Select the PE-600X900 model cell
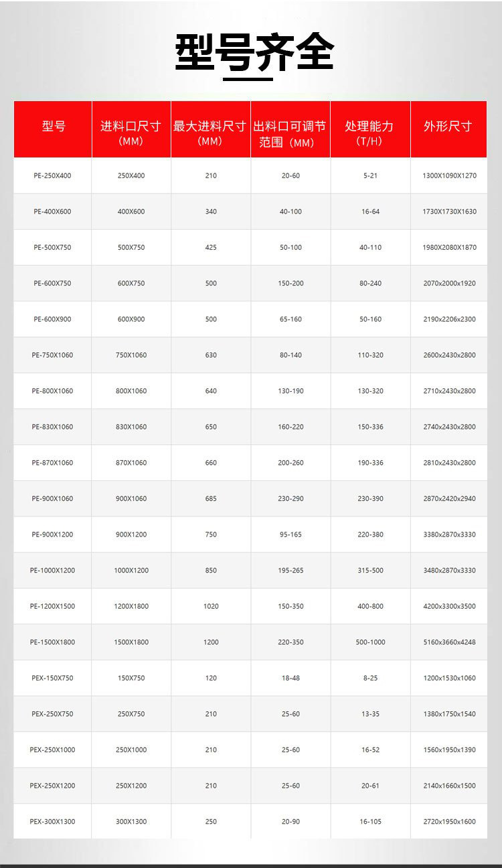The width and height of the screenshot is (502, 868). pos(52,319)
